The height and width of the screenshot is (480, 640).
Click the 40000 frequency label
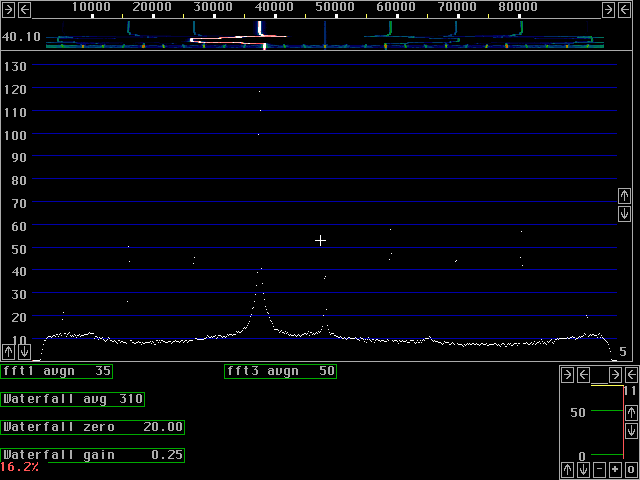click(274, 7)
